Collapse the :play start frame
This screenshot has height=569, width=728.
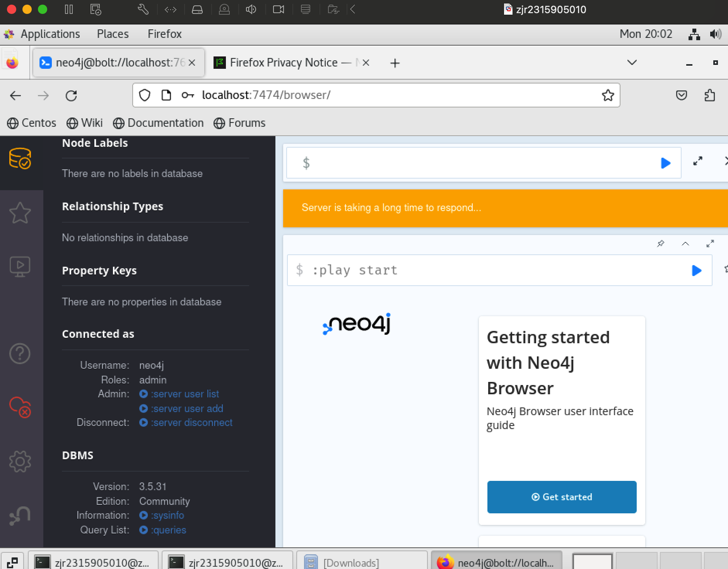[x=685, y=244]
